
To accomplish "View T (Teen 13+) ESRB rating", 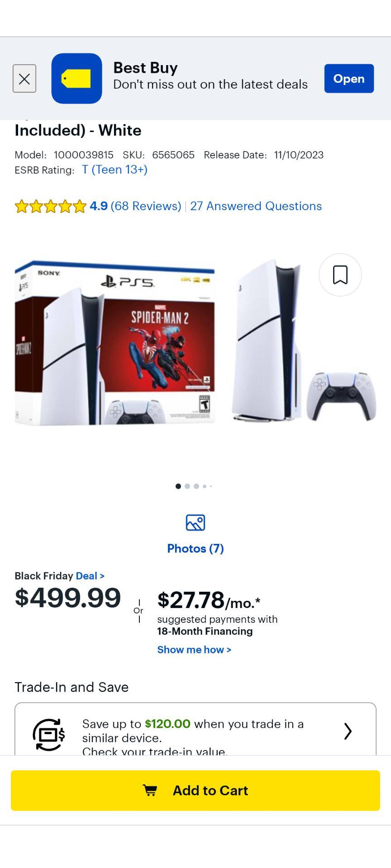I will pos(114,170).
